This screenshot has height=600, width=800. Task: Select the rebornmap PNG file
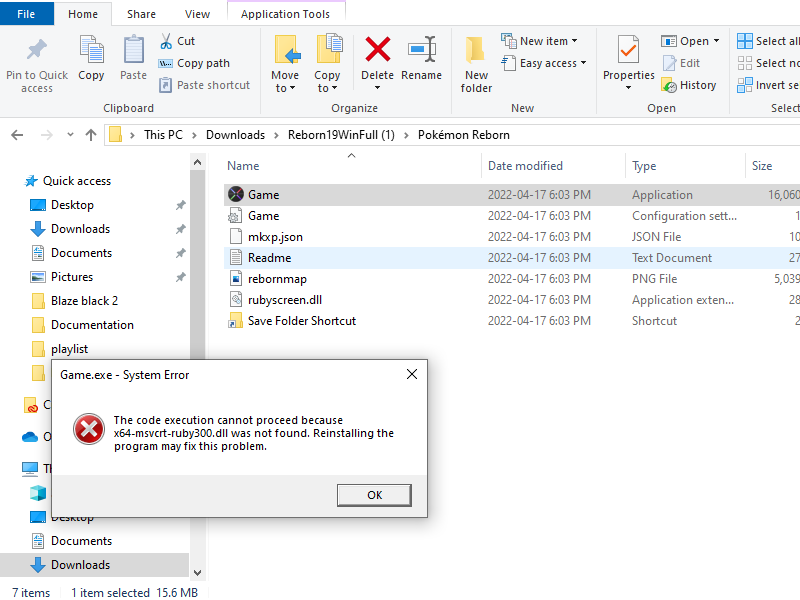(x=512, y=279)
